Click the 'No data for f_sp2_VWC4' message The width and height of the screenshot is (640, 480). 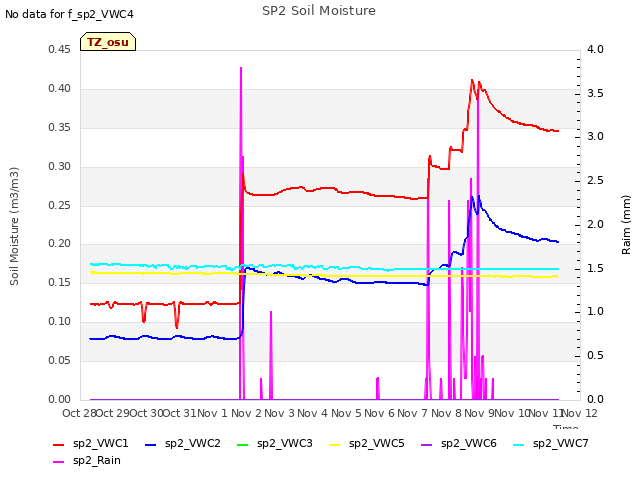(x=69, y=14)
